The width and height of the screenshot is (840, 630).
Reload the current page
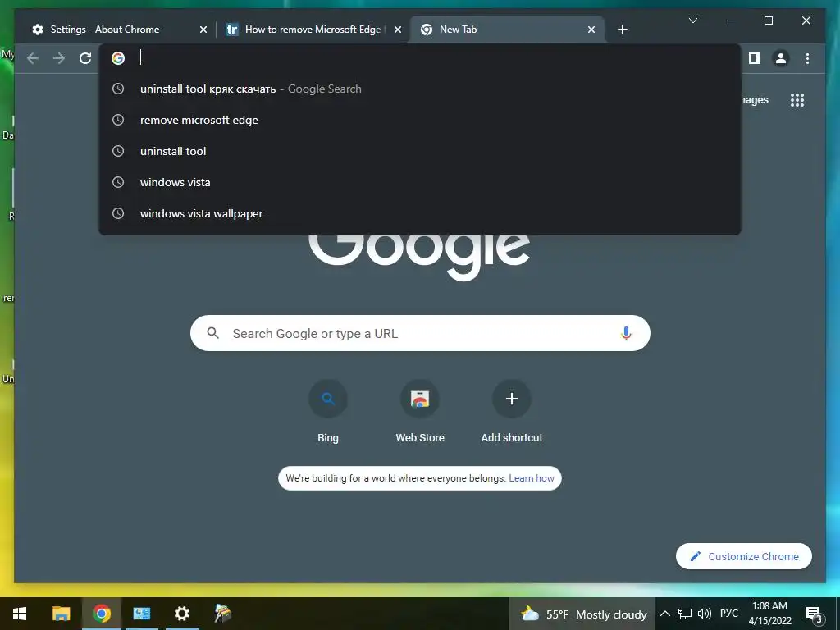click(x=85, y=58)
